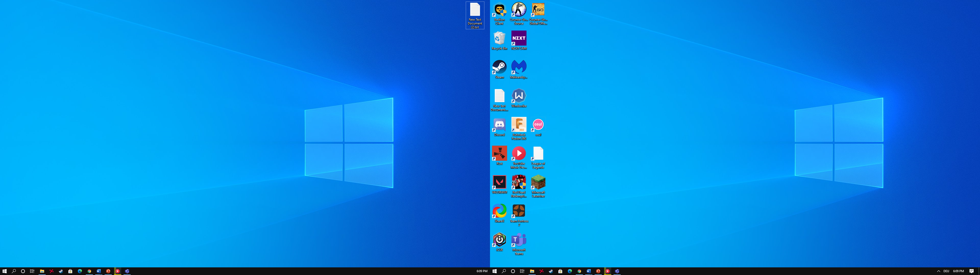This screenshot has height=275, width=980.
Task: Select the Malwarebytes desktop shortcut
Action: tap(519, 70)
